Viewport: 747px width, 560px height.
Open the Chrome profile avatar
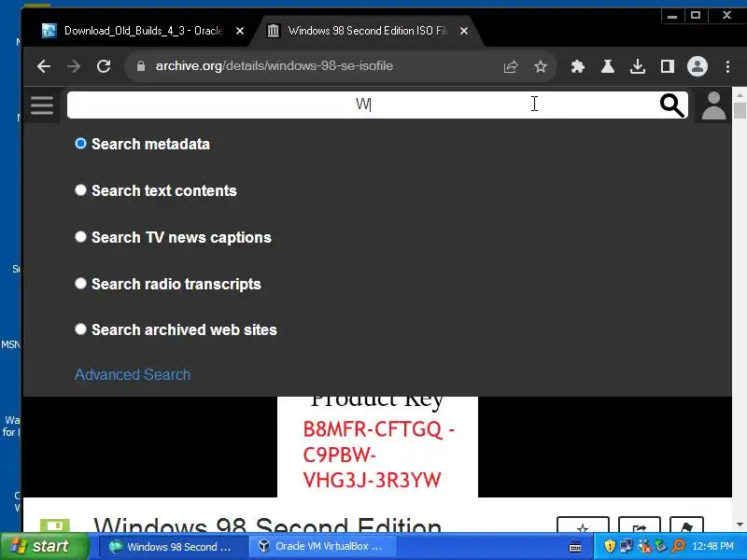[697, 66]
